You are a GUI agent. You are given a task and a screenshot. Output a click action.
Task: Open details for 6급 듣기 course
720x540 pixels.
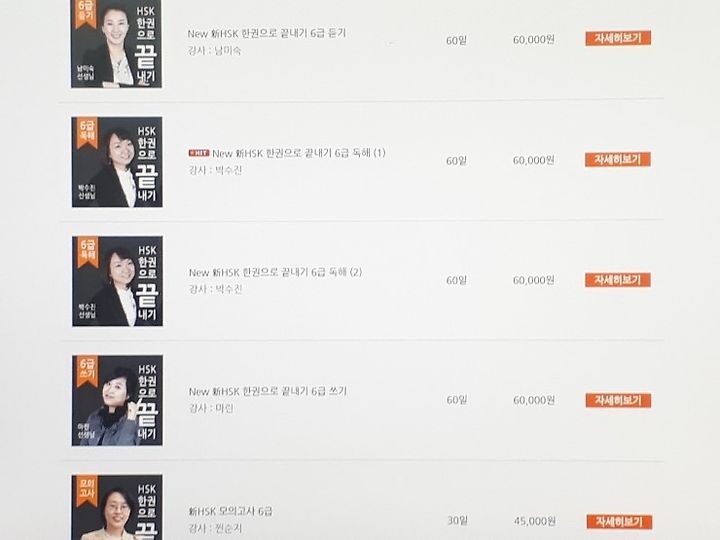click(x=618, y=38)
